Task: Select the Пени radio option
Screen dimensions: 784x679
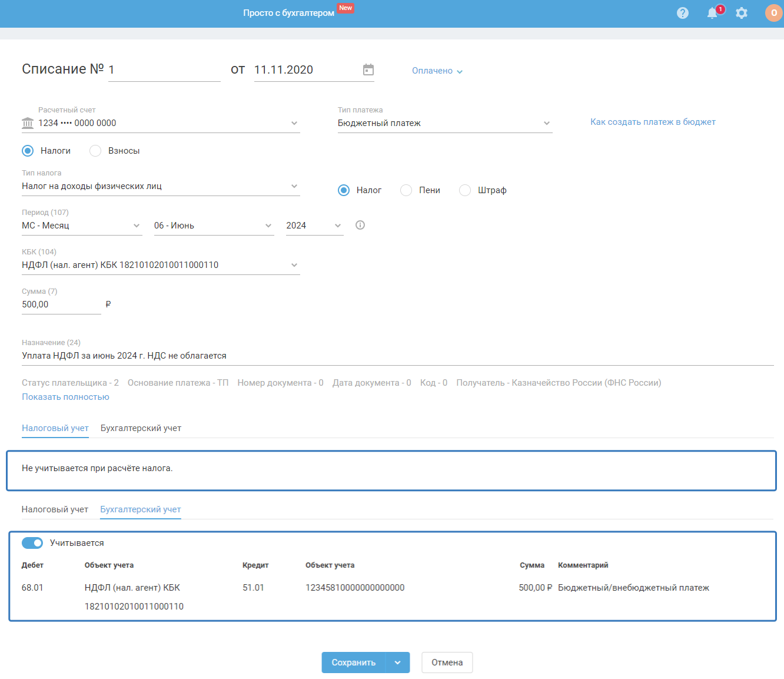Action: coord(406,190)
